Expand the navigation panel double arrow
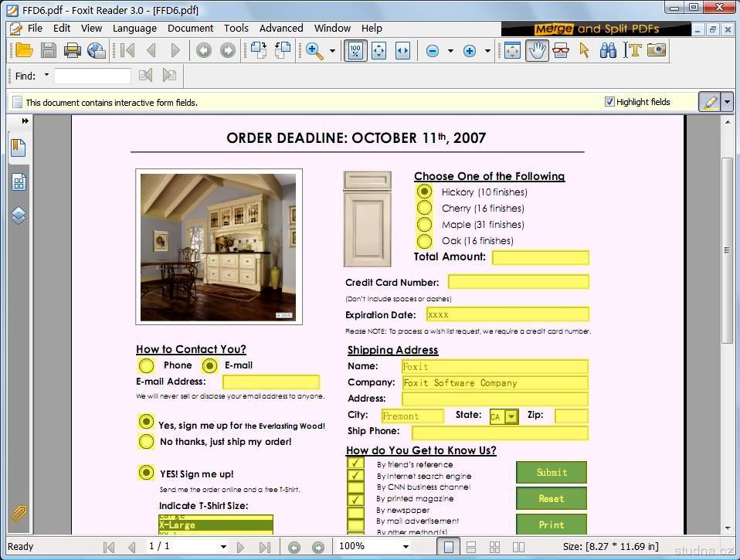The image size is (740, 560). pyautogui.click(x=25, y=120)
